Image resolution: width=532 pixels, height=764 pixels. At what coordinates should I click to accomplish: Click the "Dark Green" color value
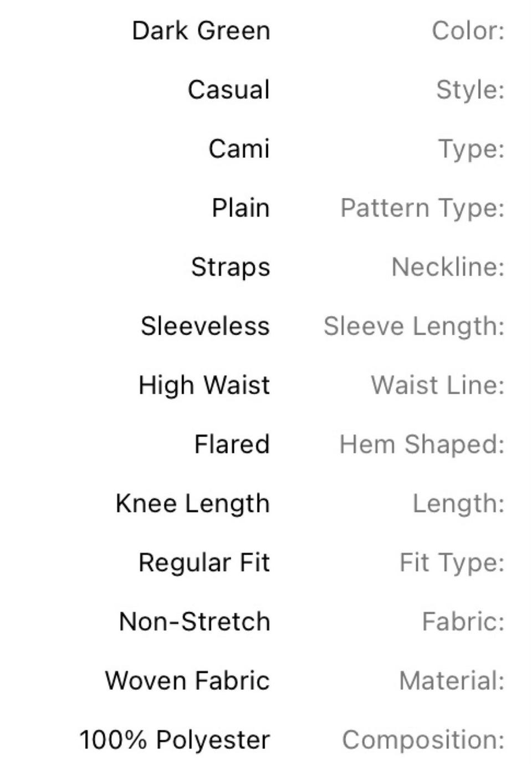point(201,30)
